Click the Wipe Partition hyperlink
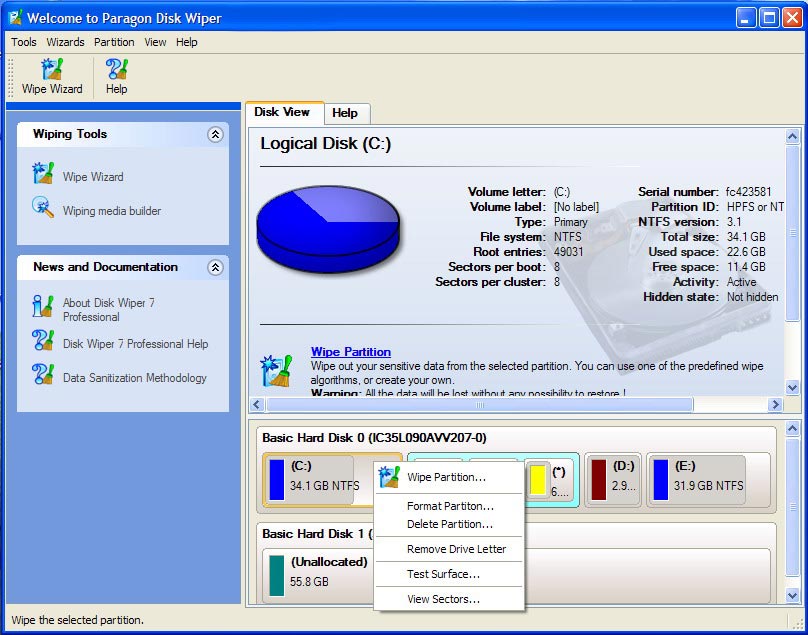The width and height of the screenshot is (808, 635). tap(350, 352)
